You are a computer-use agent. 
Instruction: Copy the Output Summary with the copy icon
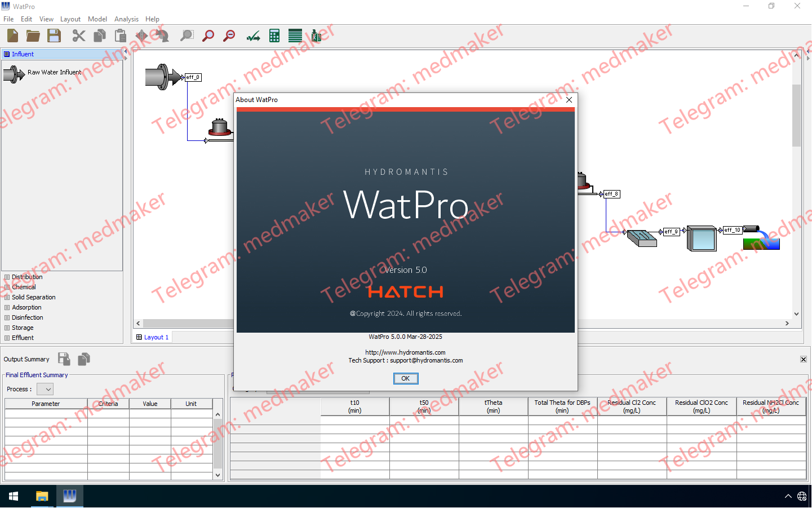pyautogui.click(x=83, y=359)
